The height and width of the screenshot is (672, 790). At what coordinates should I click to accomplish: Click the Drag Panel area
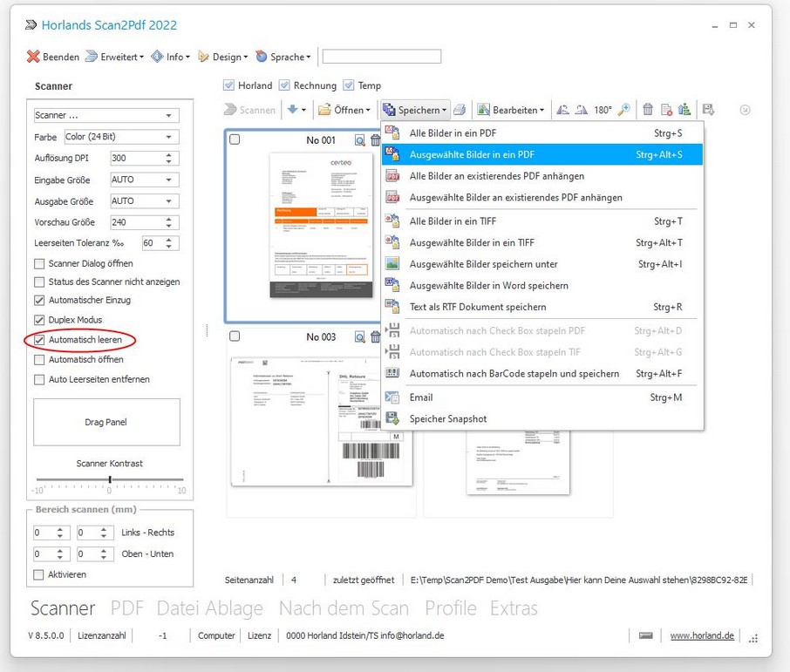click(x=106, y=422)
